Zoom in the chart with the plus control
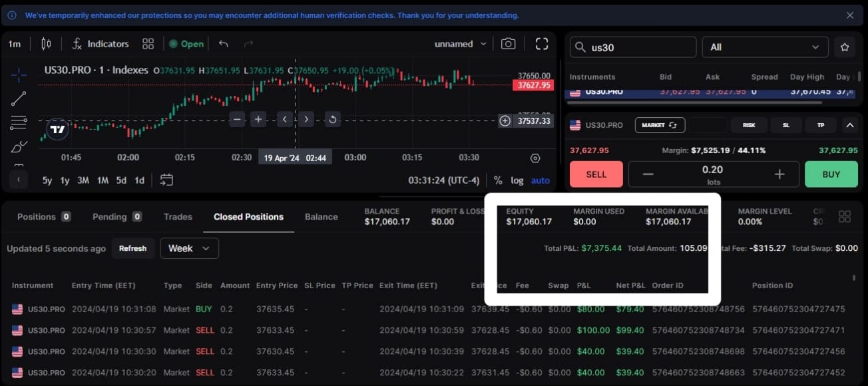 click(x=259, y=119)
